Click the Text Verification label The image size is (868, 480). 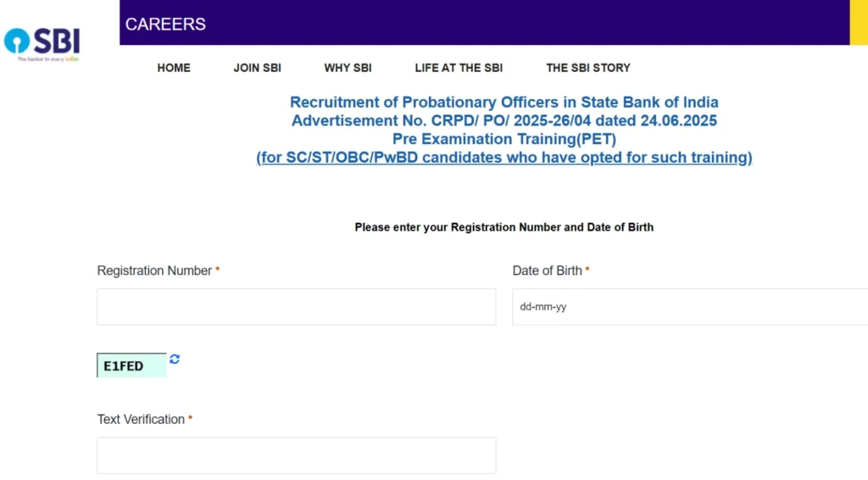pos(142,419)
